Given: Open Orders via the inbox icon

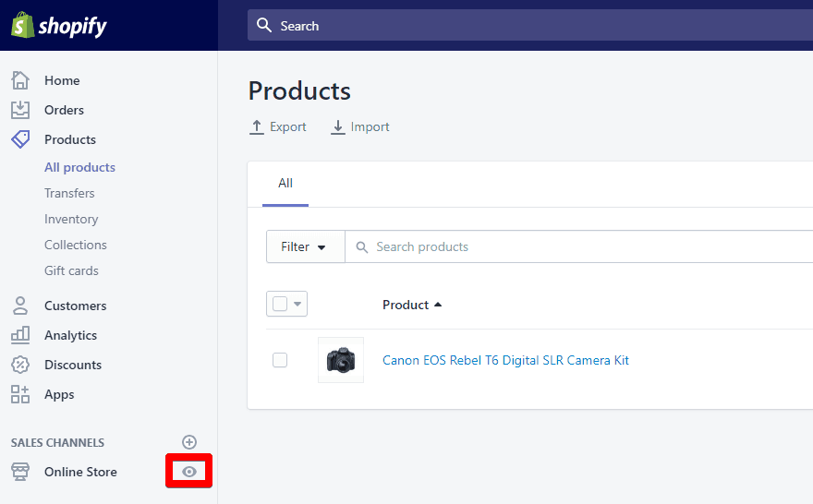Looking at the screenshot, I should (20, 110).
